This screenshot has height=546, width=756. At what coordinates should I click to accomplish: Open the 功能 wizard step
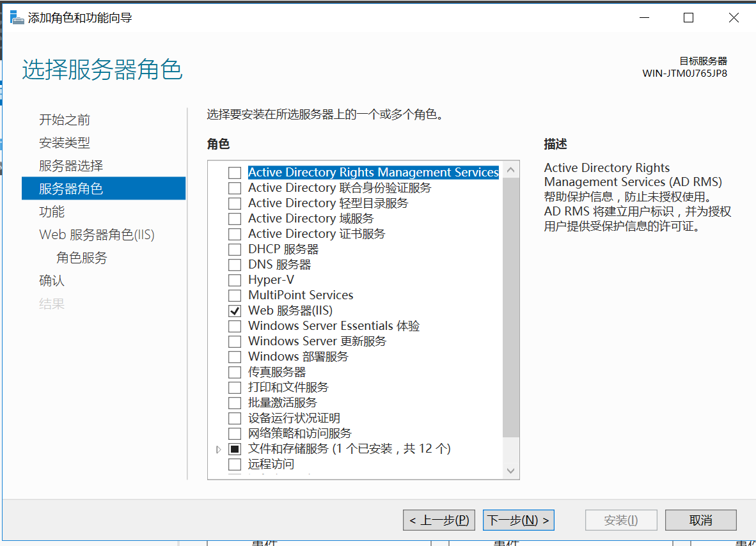tap(52, 212)
